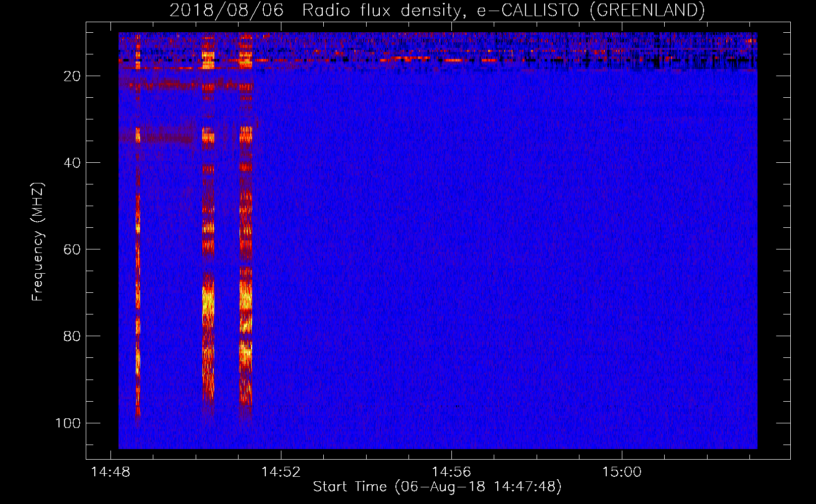Click the date '2018/08/06' in the title
Screen dimensions: 816x504
tap(226, 10)
